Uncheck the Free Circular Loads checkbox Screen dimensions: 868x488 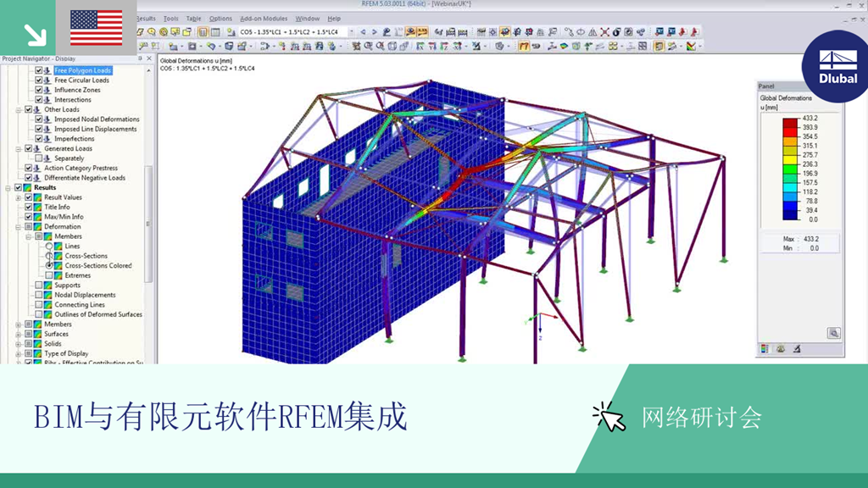[39, 80]
